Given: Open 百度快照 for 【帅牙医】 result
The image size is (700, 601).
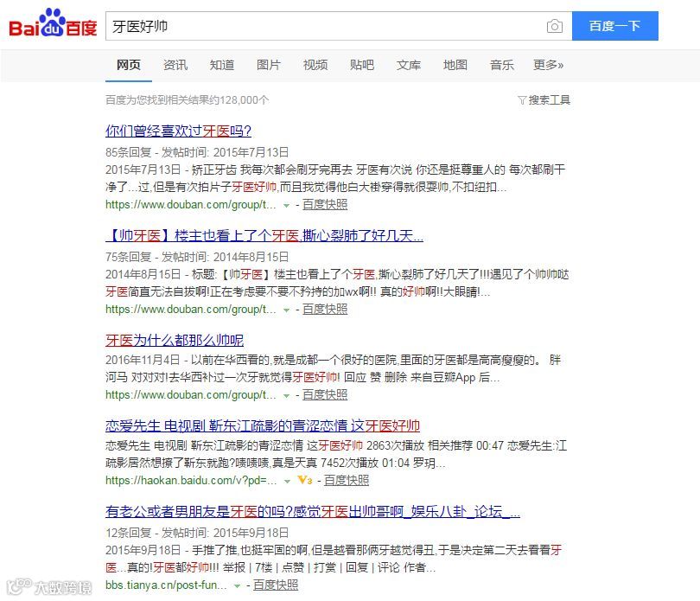Looking at the screenshot, I should click(x=325, y=310).
